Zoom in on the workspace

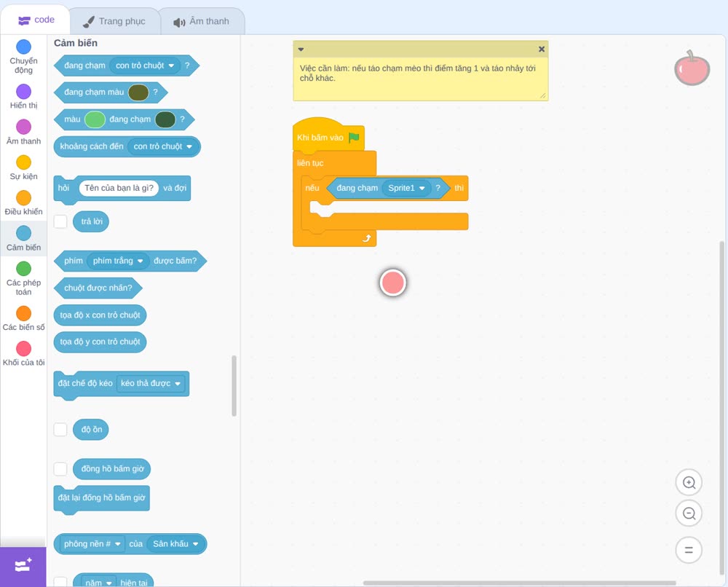point(689,483)
